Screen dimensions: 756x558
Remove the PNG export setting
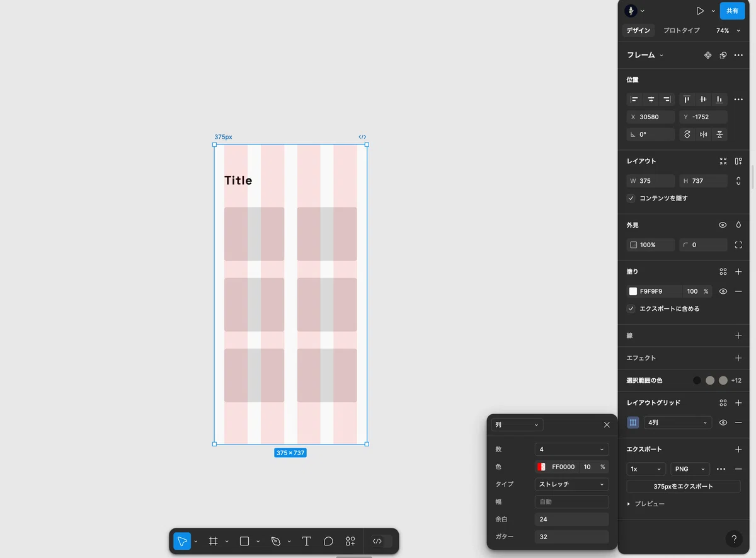[x=738, y=469]
